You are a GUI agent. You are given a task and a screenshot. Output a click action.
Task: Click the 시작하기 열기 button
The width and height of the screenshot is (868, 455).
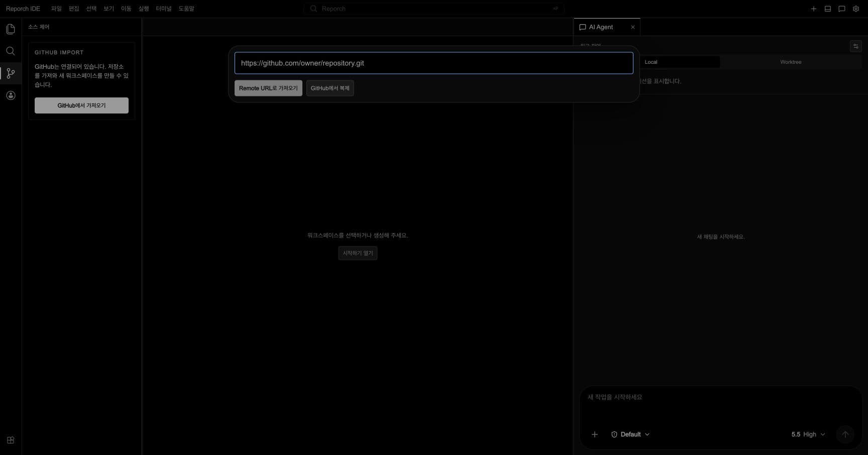358,253
